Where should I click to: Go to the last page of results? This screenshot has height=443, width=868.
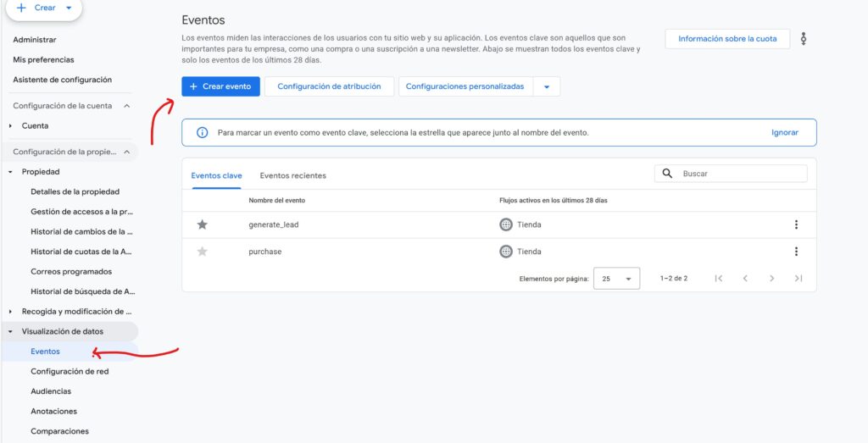coord(798,279)
